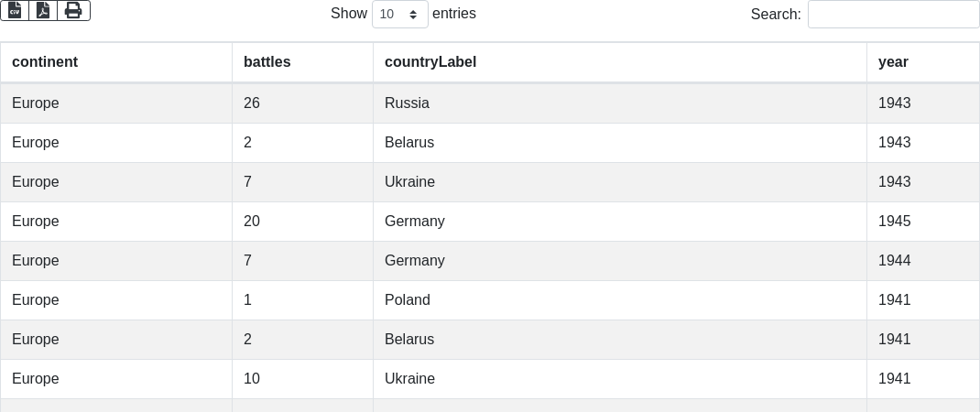Select the battles cell showing 26
The image size is (980, 412).
(252, 103)
